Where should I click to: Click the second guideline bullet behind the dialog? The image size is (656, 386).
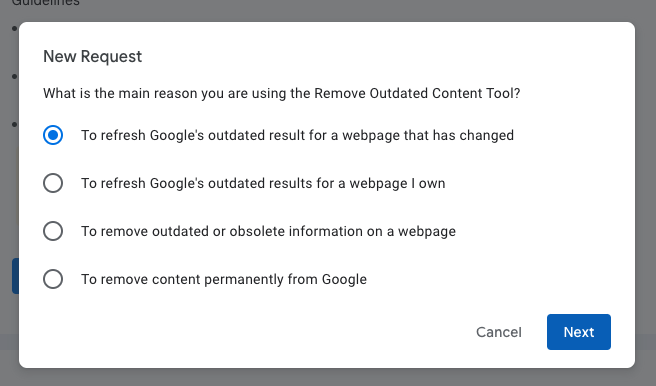(15, 77)
